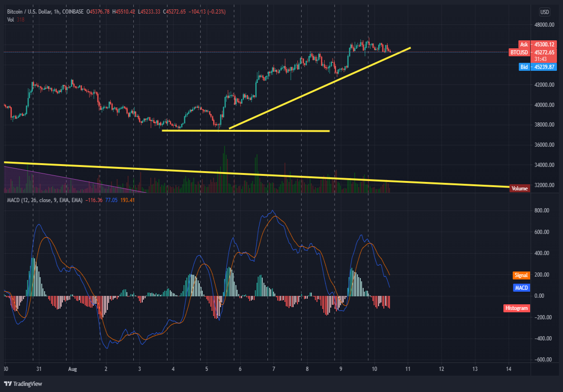Select the horizontal yellow support line near 38000

(x=246, y=130)
